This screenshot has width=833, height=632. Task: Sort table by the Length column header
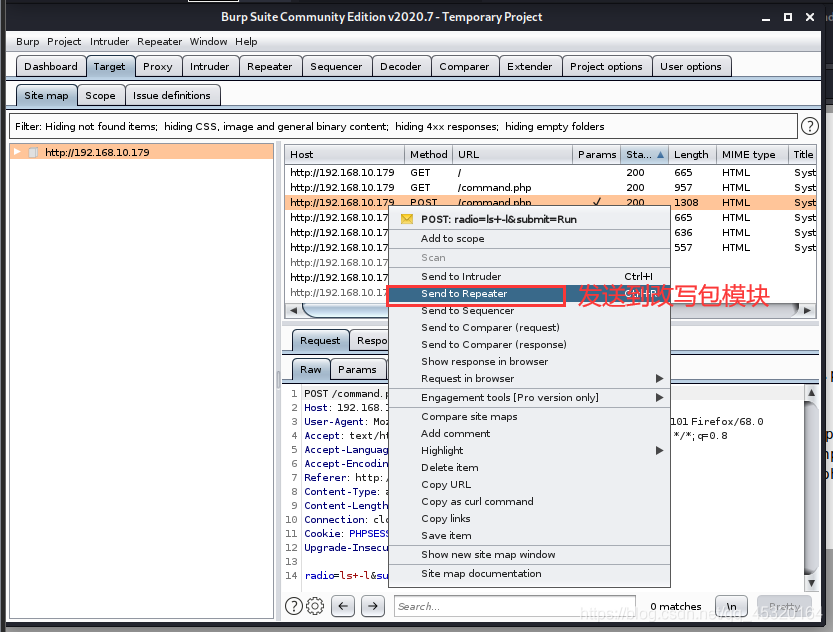pyautogui.click(x=692, y=155)
